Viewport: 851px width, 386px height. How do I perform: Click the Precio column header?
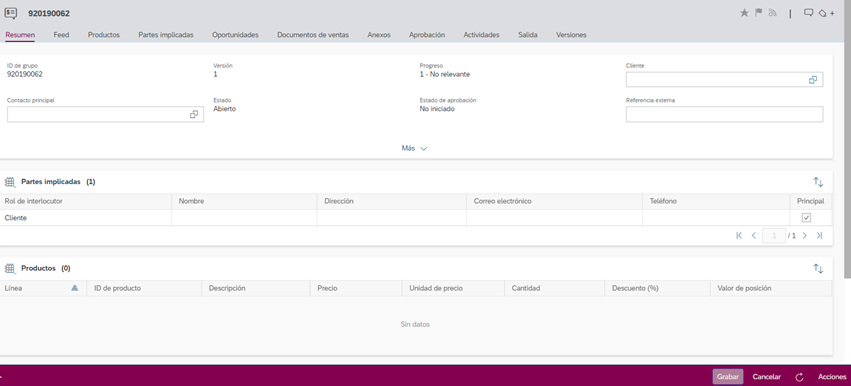[356, 288]
